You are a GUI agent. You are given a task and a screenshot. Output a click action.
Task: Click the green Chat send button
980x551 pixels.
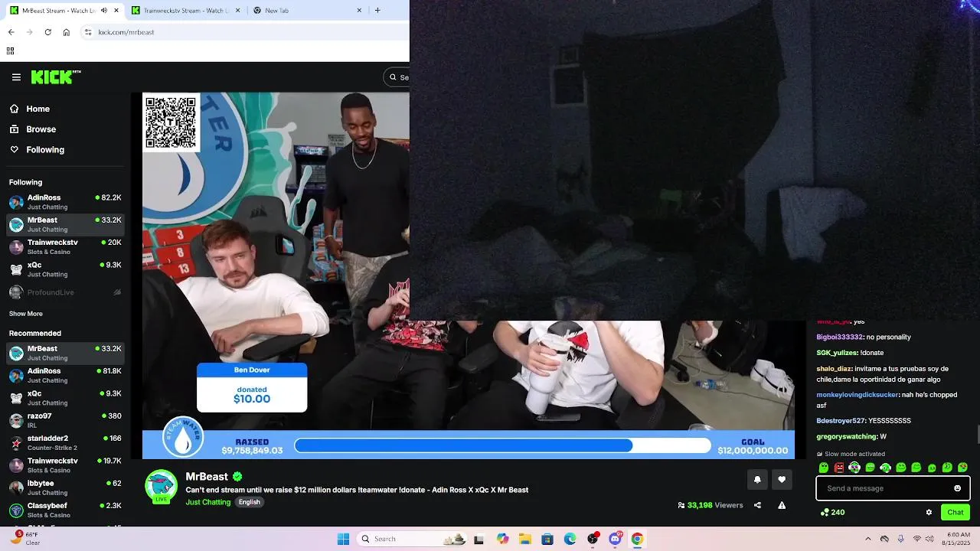coord(955,513)
